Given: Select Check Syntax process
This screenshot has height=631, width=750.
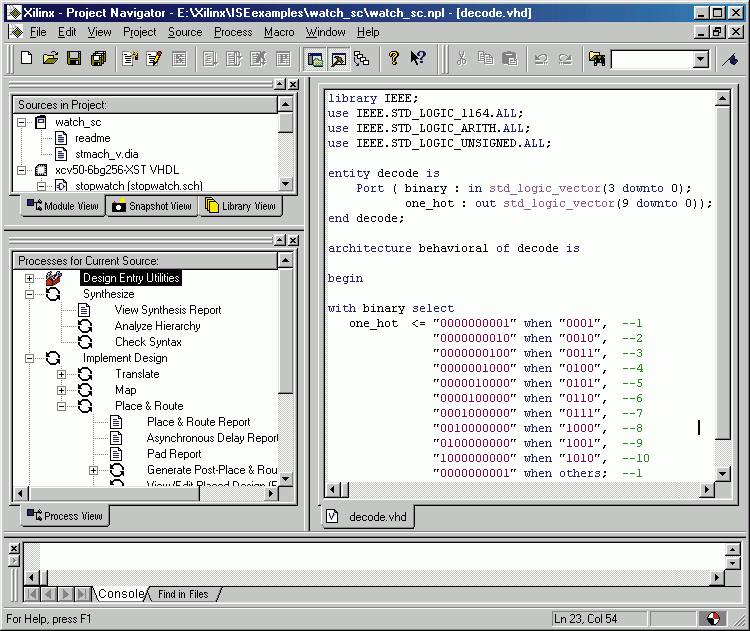Looking at the screenshot, I should click(148, 342).
